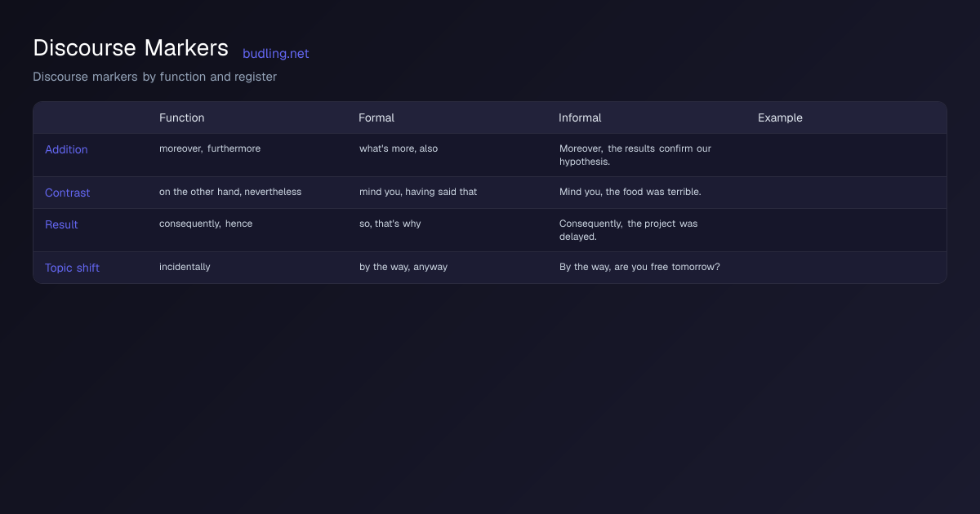The width and height of the screenshot is (980, 514).
Task: Click the Discourse Markers page title
Action: 131,48
